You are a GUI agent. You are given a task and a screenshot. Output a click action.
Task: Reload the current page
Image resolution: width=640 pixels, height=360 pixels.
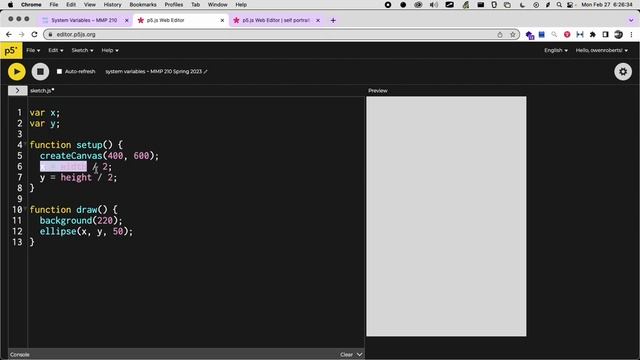(x=34, y=35)
